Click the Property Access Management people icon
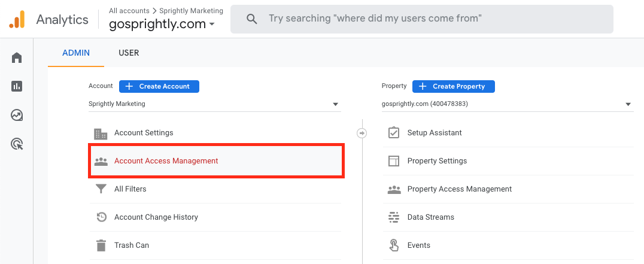This screenshot has height=264, width=644. pyautogui.click(x=394, y=189)
